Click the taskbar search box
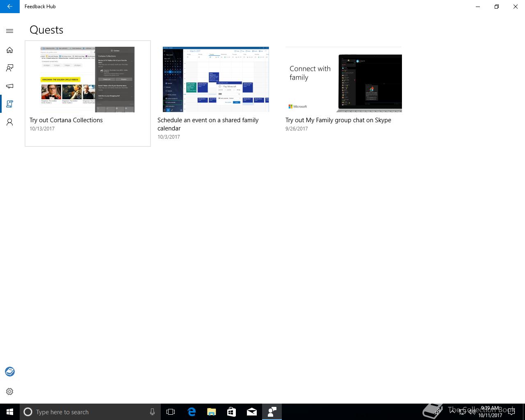The width and height of the screenshot is (525, 420). pyautogui.click(x=90, y=412)
